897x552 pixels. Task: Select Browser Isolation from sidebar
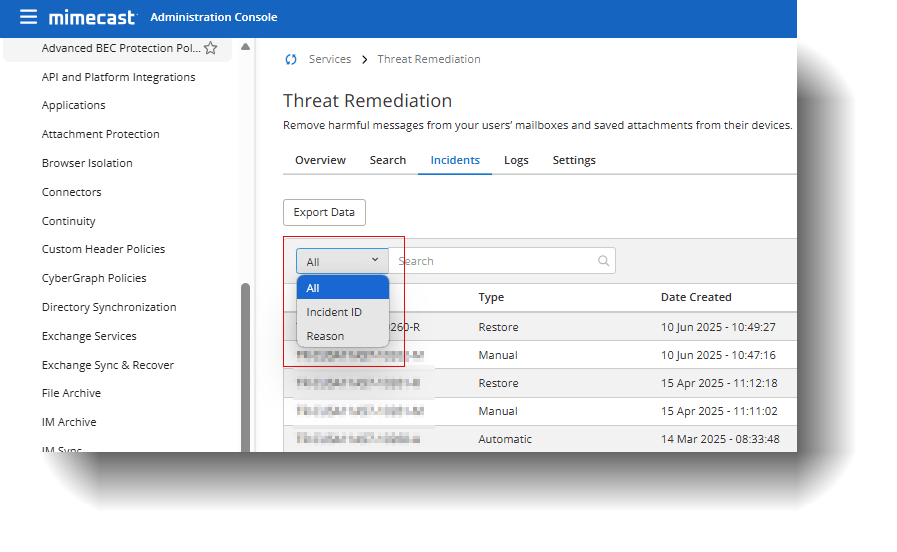pos(87,163)
